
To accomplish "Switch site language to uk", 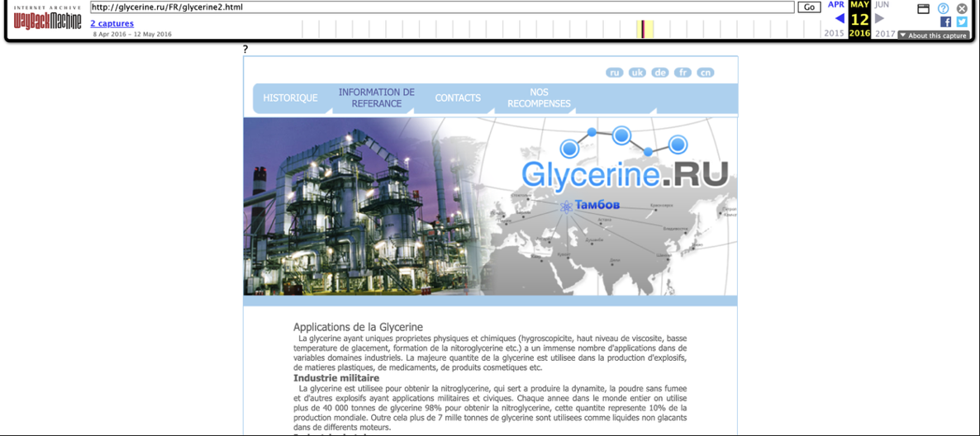I will click(638, 73).
